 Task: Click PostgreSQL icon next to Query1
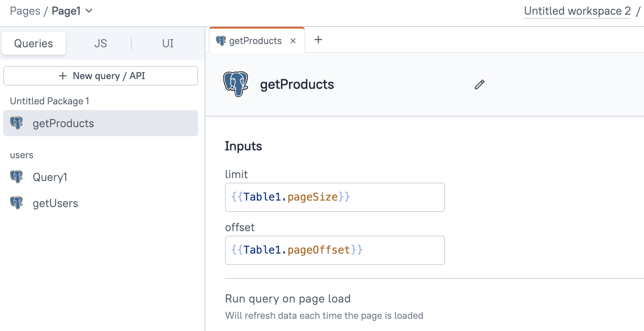[x=16, y=177]
